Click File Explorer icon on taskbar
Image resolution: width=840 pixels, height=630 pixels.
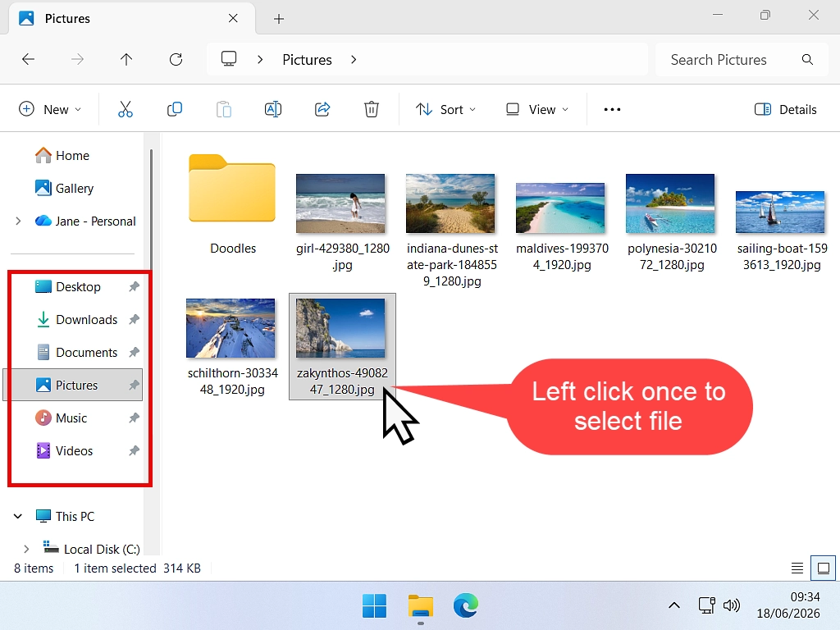pos(421,606)
